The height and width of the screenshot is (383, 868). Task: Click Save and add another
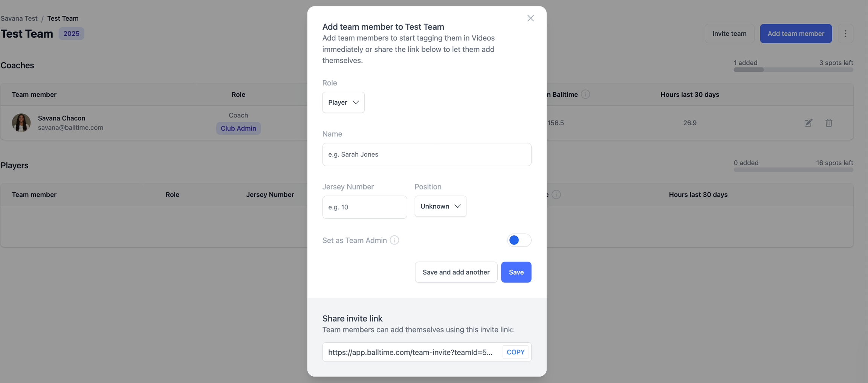click(x=456, y=272)
